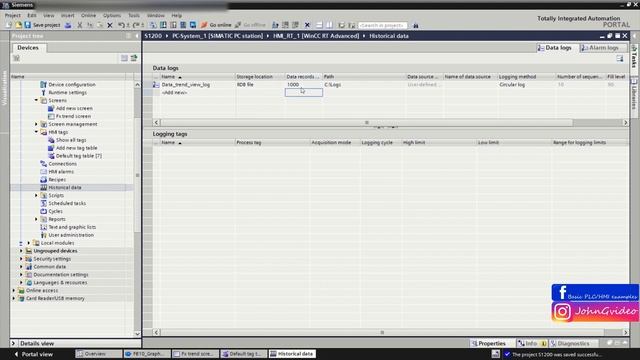Click the Delete X icon beside Paste
This screenshot has height=360, width=640.
(110, 25)
